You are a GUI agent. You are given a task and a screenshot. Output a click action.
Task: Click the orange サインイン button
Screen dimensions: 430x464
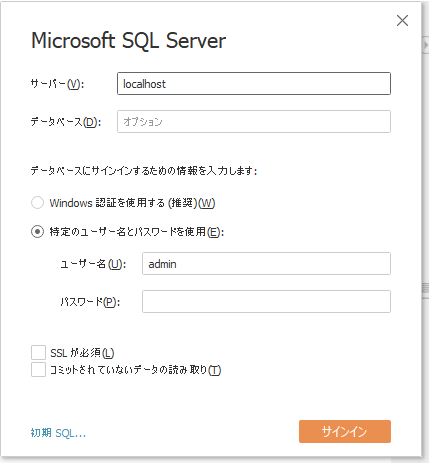coord(345,432)
